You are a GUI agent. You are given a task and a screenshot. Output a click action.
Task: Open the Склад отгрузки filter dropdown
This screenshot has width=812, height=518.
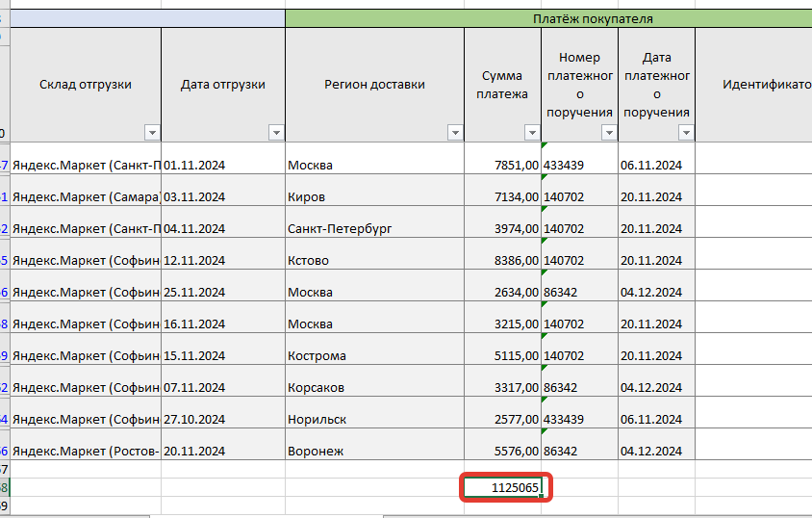(152, 133)
